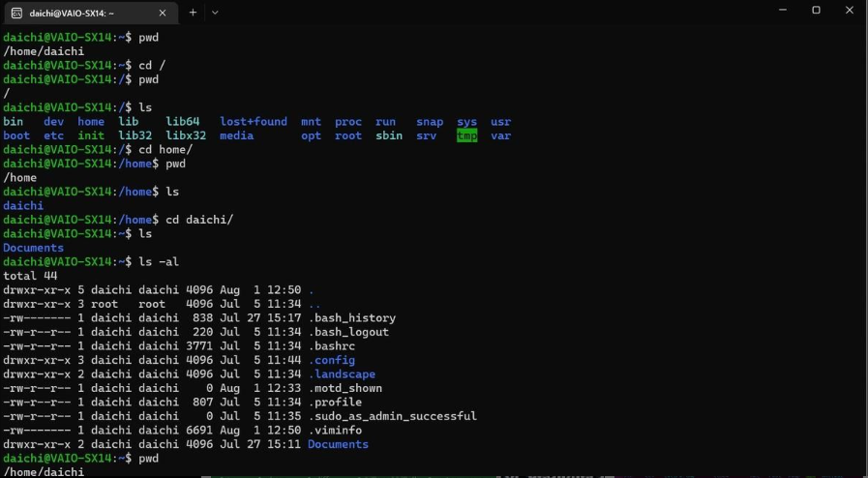
Task: Expand the new tab profile dropdown
Action: (215, 13)
